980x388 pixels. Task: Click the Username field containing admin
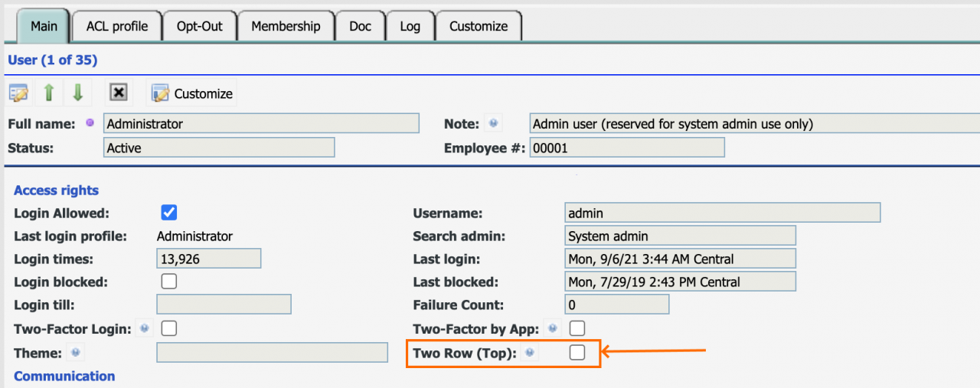(x=722, y=213)
